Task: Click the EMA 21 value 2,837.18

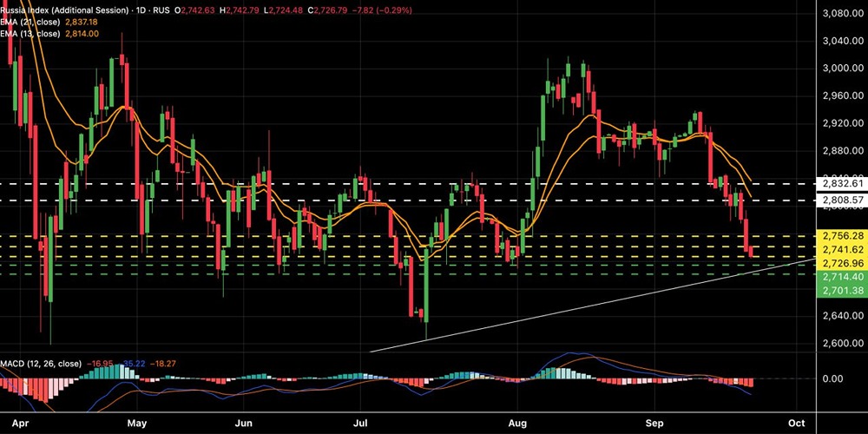Action: coord(82,22)
